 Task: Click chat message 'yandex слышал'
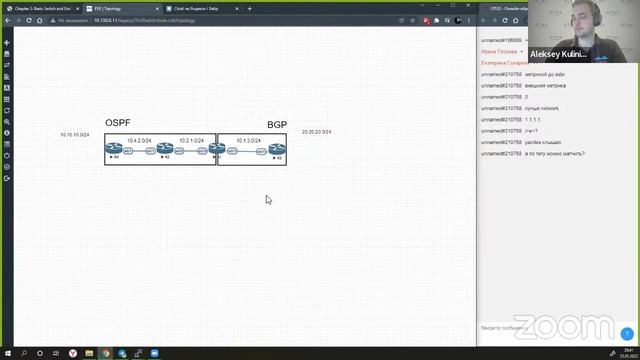(543, 142)
